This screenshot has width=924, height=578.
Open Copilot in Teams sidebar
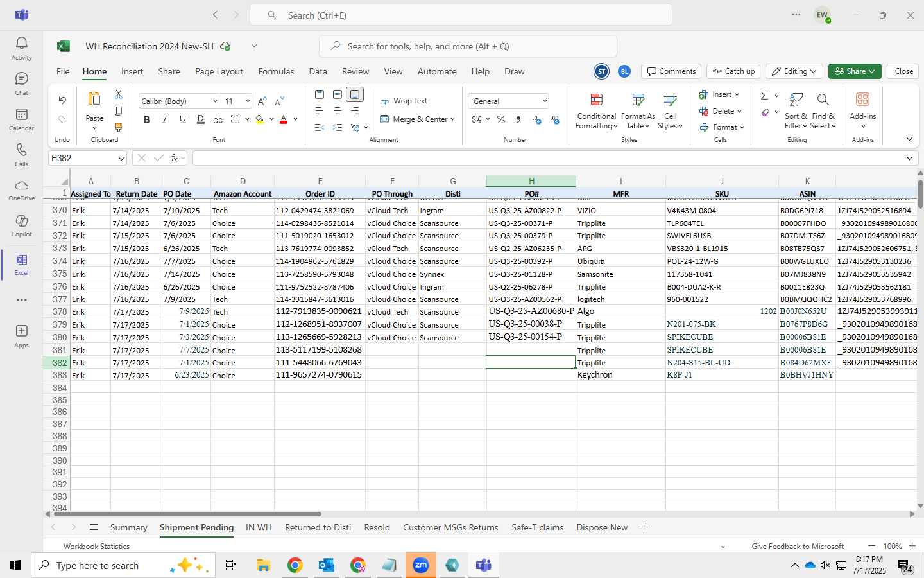point(21,226)
